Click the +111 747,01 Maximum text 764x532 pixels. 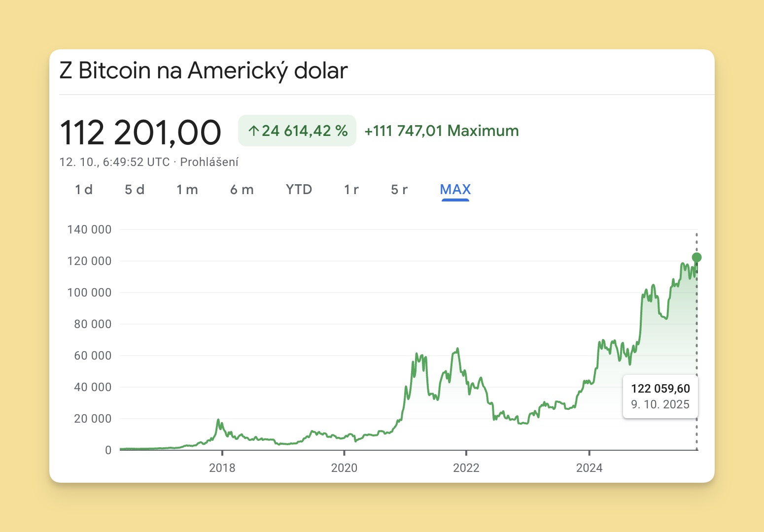click(442, 131)
